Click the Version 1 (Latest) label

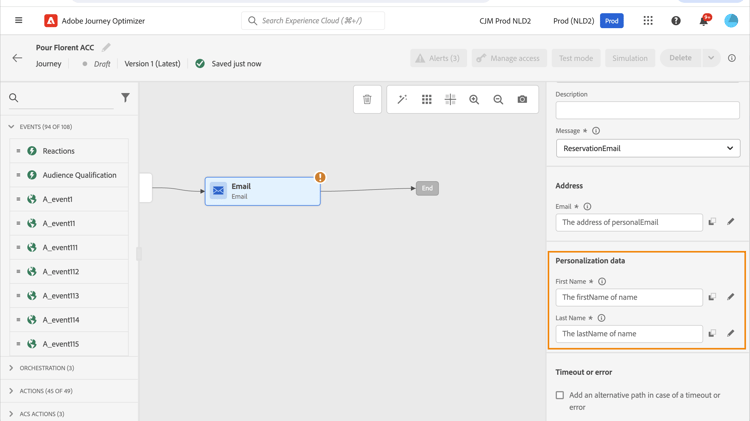coord(153,64)
